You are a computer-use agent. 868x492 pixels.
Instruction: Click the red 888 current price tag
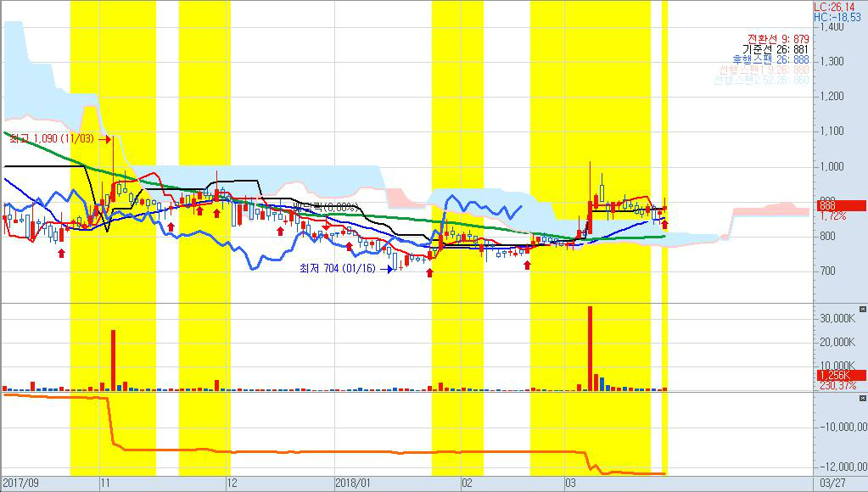pyautogui.click(x=842, y=206)
